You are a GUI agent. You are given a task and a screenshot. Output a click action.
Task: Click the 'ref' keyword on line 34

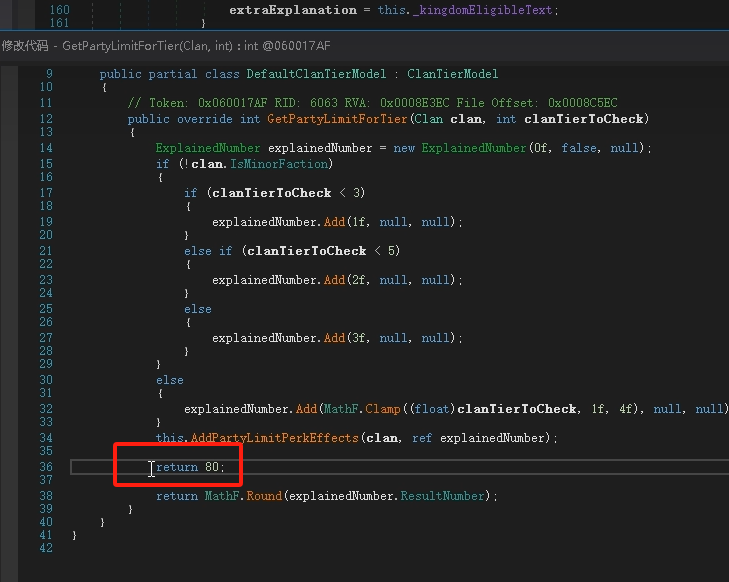[422, 438]
